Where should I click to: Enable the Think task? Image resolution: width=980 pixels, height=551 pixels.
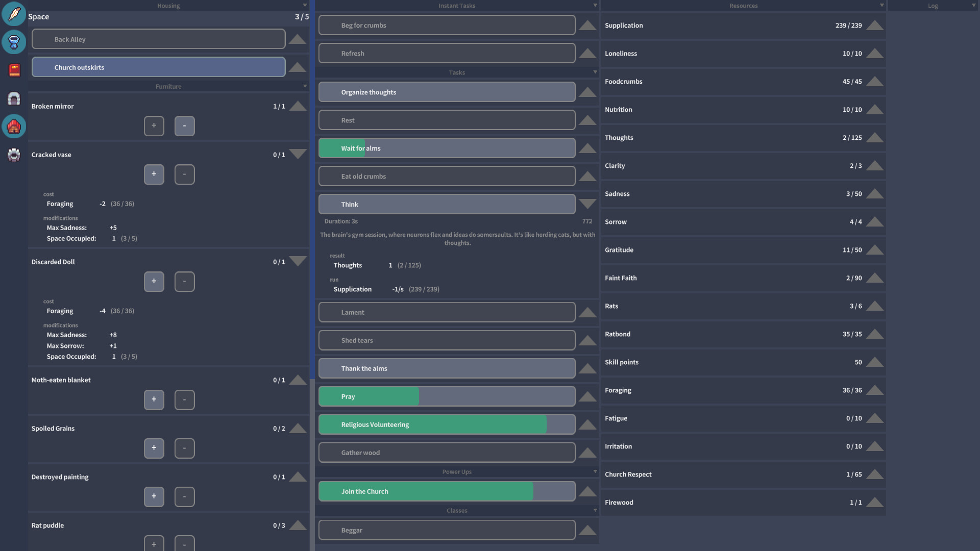[x=447, y=204]
